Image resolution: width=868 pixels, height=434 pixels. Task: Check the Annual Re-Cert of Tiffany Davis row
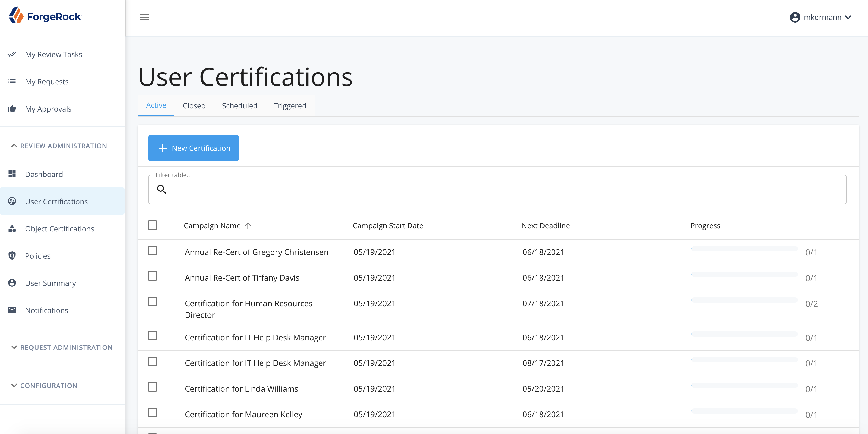[x=152, y=276]
